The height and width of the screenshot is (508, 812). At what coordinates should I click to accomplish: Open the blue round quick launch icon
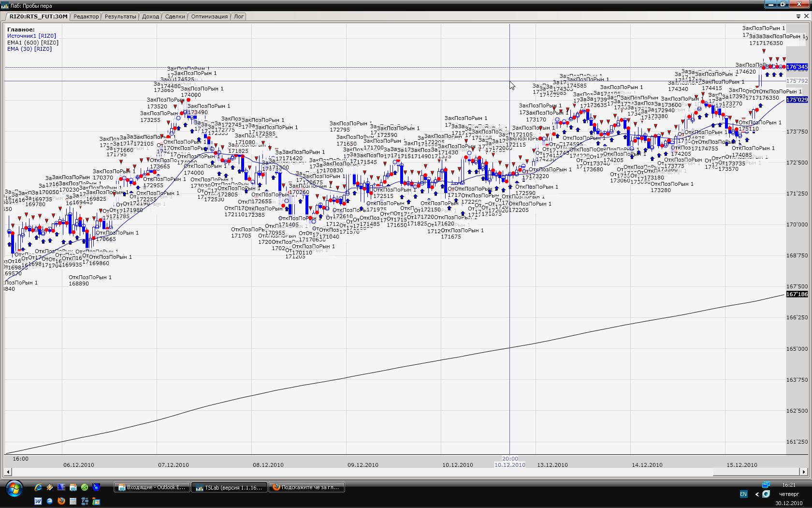(x=50, y=501)
